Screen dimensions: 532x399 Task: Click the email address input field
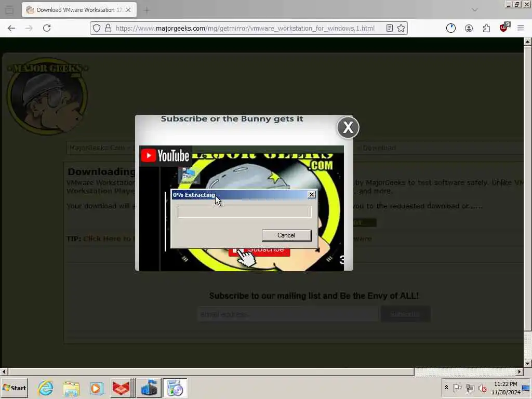click(288, 314)
